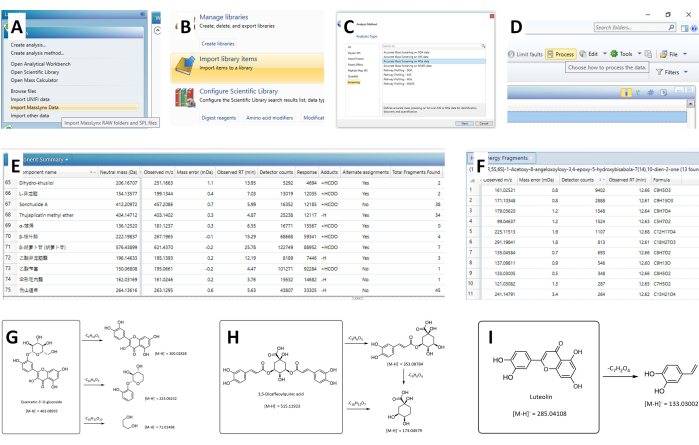This screenshot has height=445, width=699.
Task: Click the Amino acid modifiers link
Action: point(270,118)
